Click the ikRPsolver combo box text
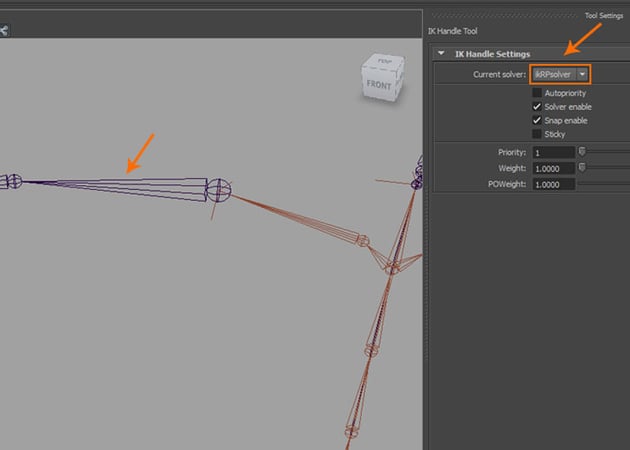 [552, 74]
